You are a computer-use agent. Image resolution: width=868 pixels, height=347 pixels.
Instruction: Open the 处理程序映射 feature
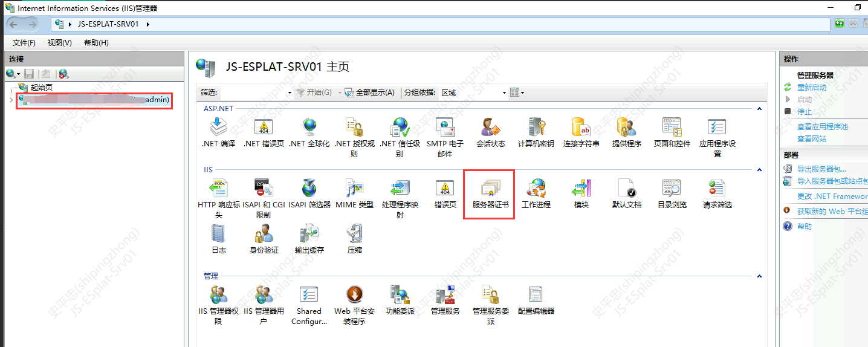click(400, 198)
